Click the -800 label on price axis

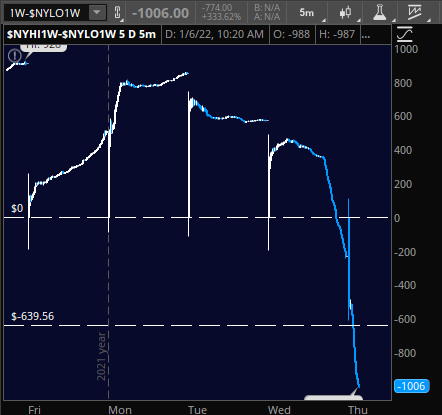point(405,353)
